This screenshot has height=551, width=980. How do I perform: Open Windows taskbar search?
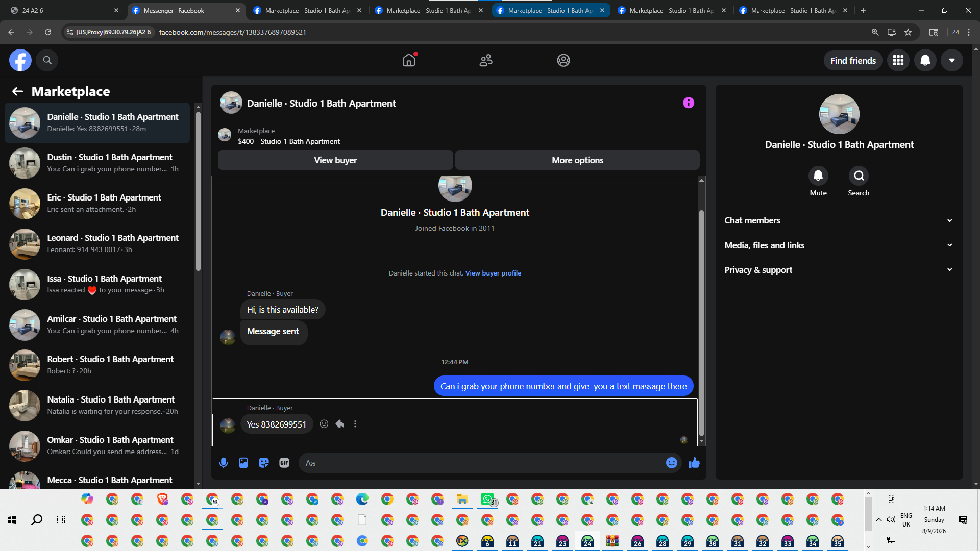pyautogui.click(x=37, y=520)
